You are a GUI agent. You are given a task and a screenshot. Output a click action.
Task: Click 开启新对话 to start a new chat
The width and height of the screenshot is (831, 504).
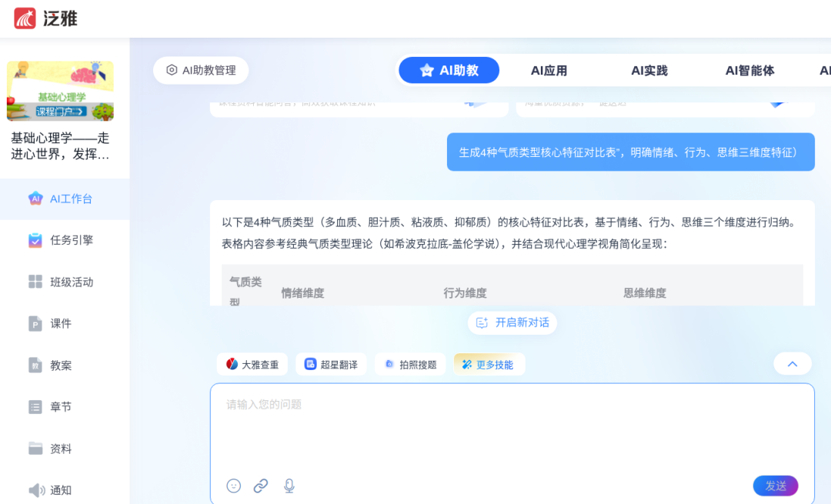point(512,322)
